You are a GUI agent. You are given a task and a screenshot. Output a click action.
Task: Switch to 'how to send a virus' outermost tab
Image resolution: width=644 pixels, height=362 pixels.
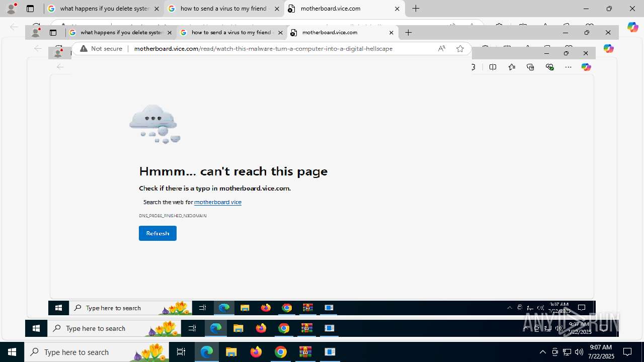click(x=224, y=9)
